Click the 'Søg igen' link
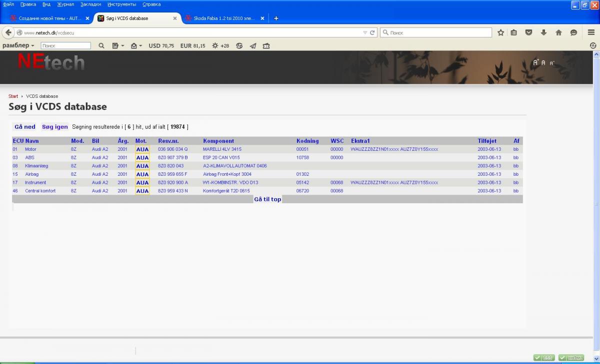The width and height of the screenshot is (600, 364). (x=55, y=127)
